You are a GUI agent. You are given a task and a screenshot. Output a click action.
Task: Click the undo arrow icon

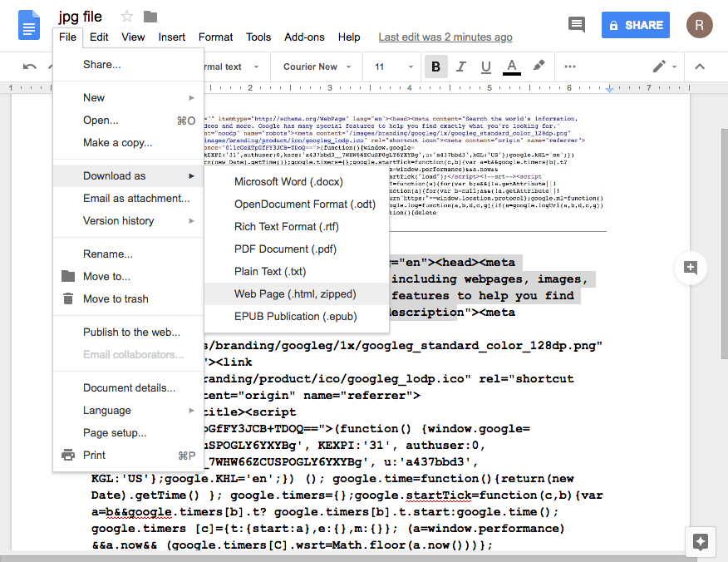(30, 67)
